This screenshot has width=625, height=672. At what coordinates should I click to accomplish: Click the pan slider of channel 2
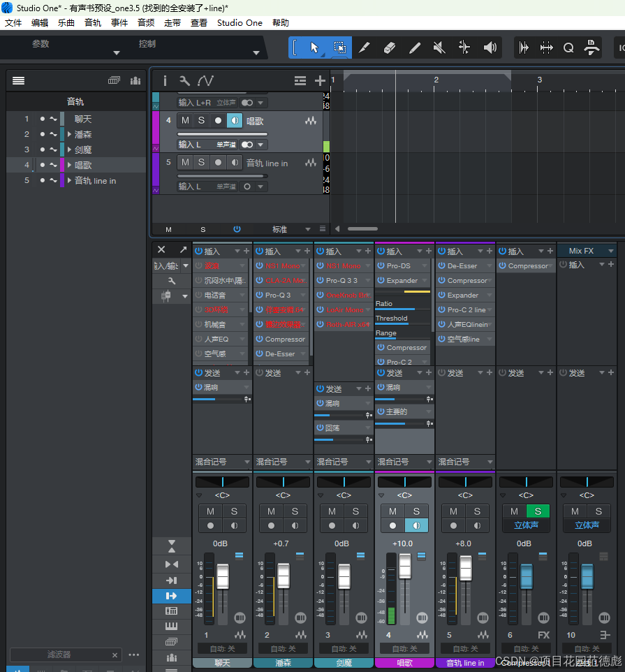[x=283, y=482]
